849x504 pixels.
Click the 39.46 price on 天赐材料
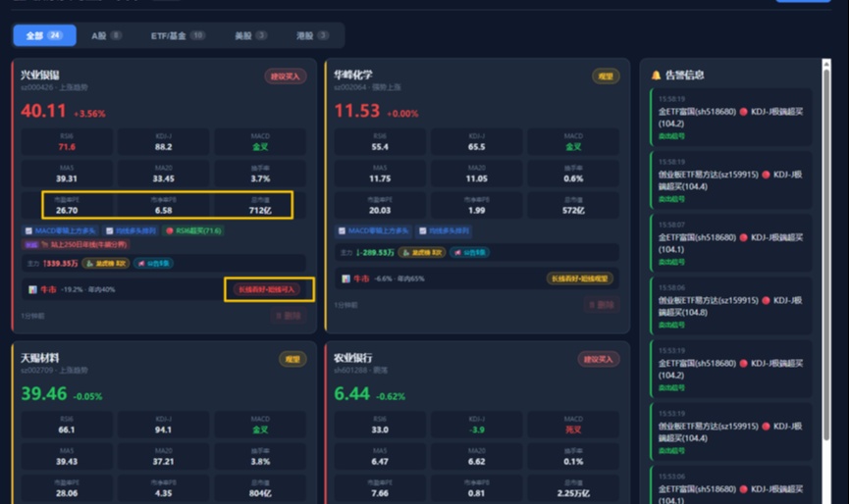pyautogui.click(x=44, y=393)
